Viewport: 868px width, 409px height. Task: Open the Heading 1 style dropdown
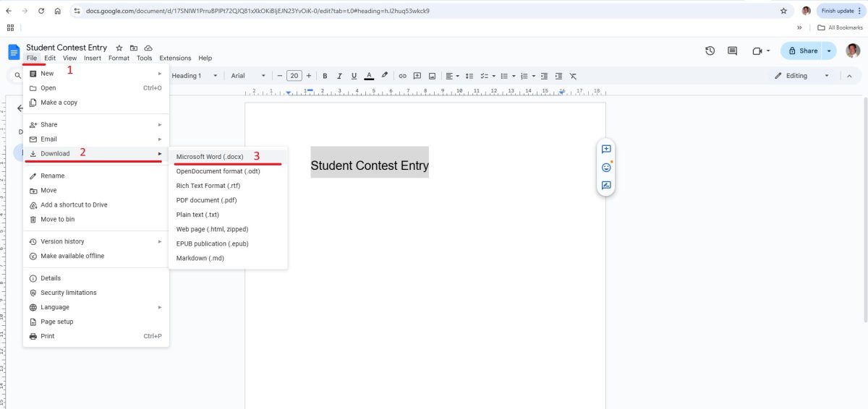click(x=192, y=76)
